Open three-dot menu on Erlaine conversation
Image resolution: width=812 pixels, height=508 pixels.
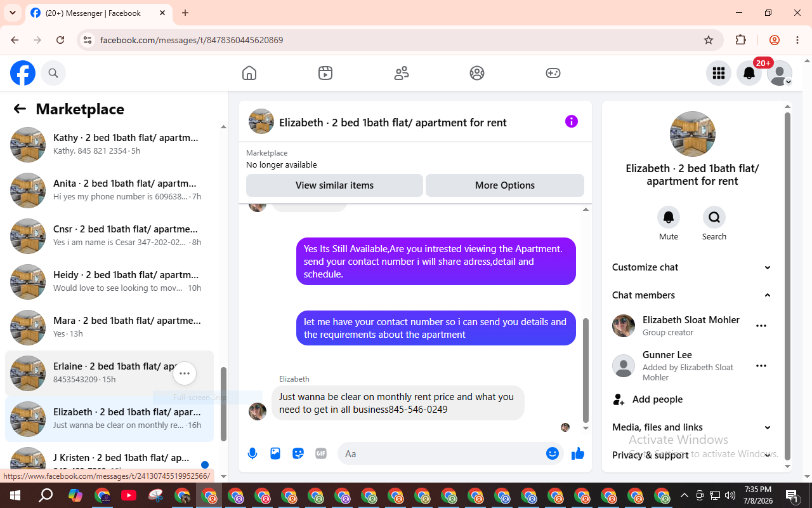point(185,373)
